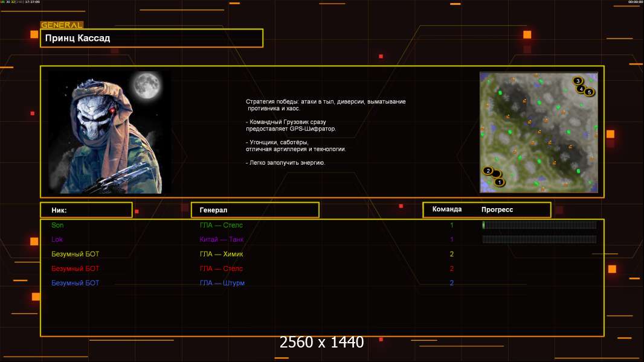Click Son's loading progress bar
This screenshot has width=644, height=362.
[539, 225]
